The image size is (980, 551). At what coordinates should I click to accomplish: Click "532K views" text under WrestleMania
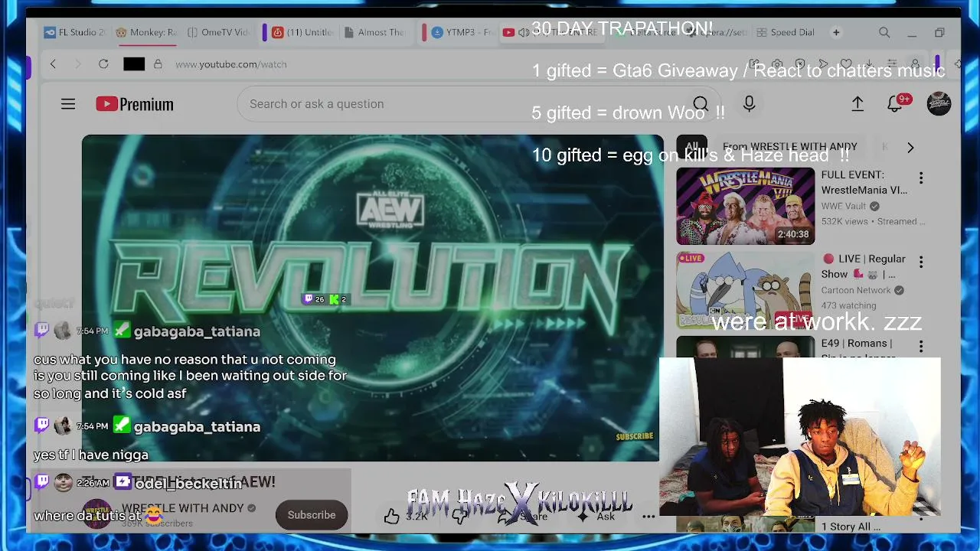[844, 221]
